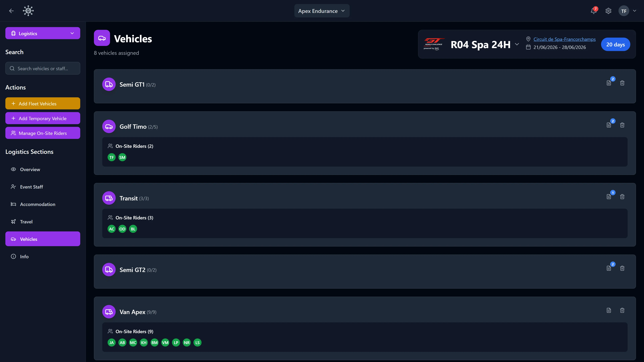
Task: Open the TF user avatar
Action: [x=624, y=11]
